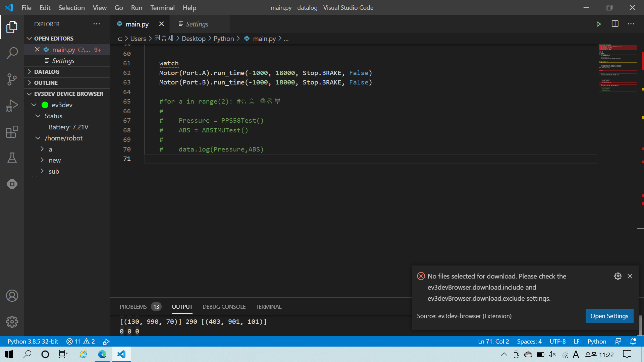Click the code minimap overview
This screenshot has height=362, width=644.
tap(618, 67)
